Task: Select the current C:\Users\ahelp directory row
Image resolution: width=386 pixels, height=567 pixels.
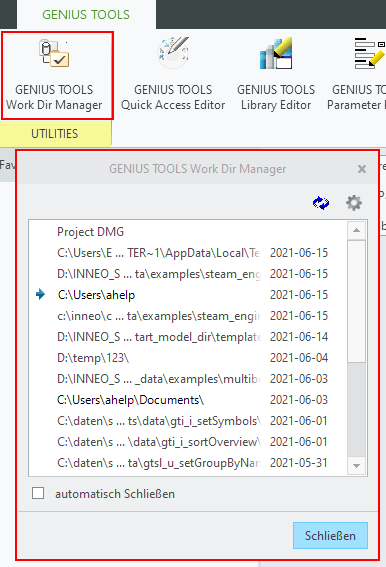Action: (x=188, y=295)
